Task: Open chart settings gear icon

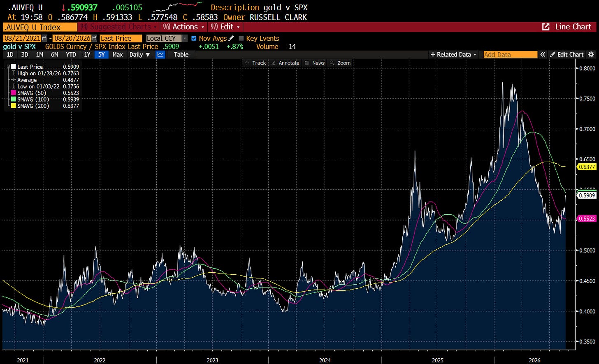Action: [x=591, y=54]
